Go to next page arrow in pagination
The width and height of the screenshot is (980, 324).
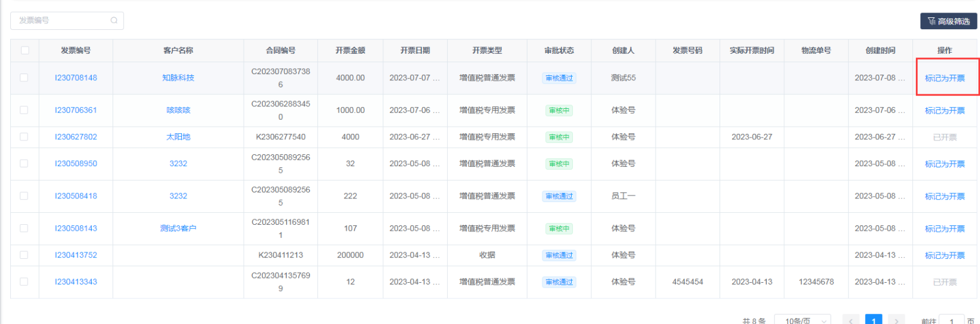coord(896,320)
